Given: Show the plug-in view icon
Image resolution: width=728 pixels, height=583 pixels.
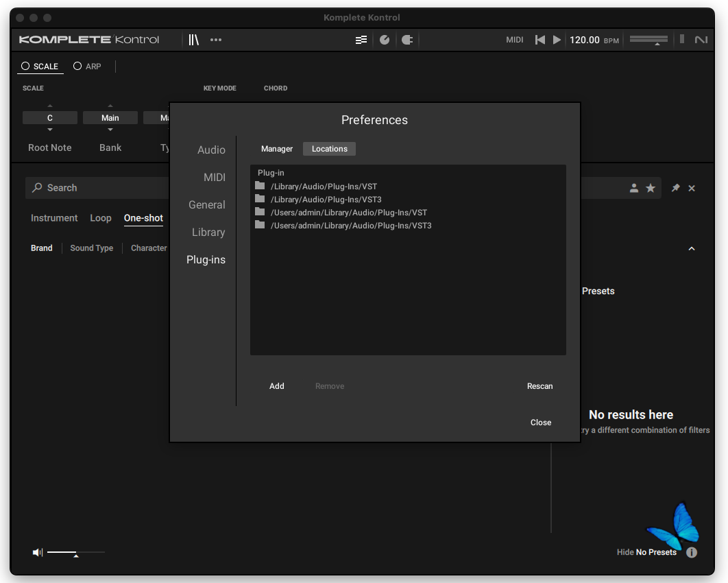Looking at the screenshot, I should [407, 40].
